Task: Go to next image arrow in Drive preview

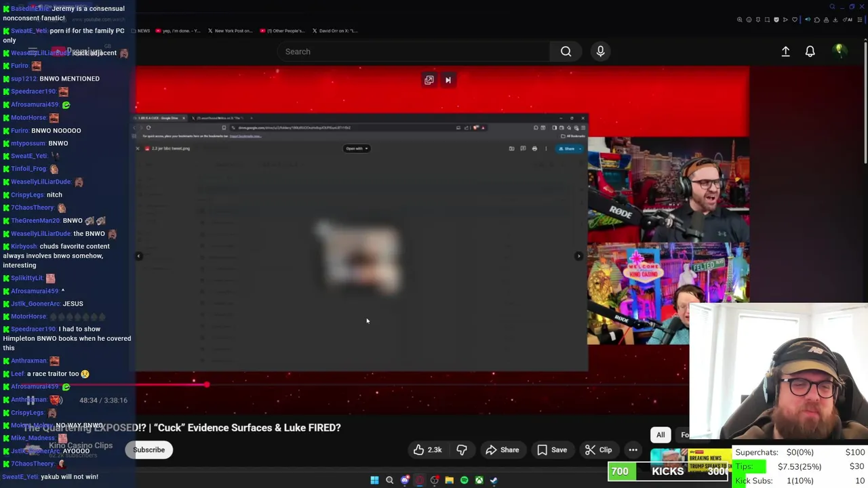Action: coord(578,256)
